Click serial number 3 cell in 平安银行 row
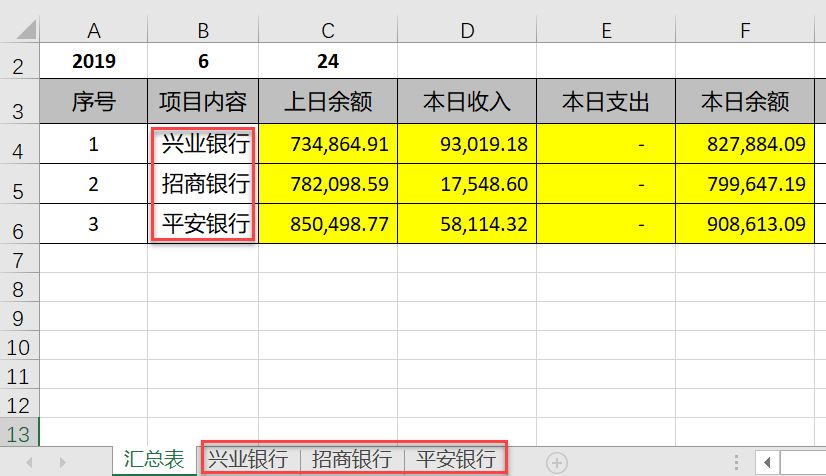 (x=94, y=224)
